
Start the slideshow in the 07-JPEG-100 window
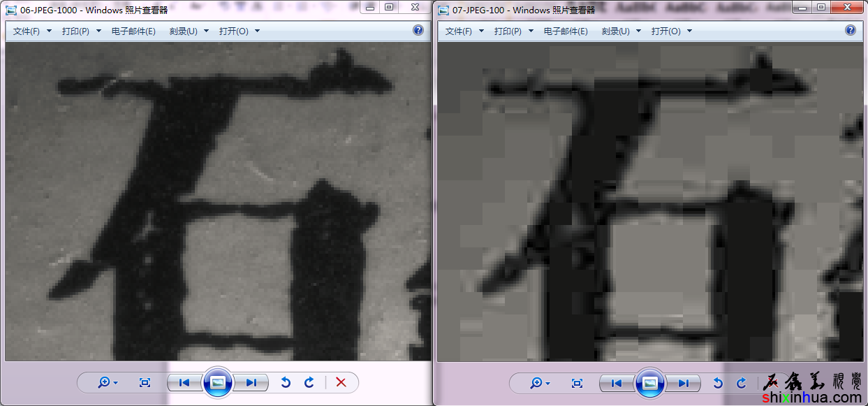pos(649,383)
